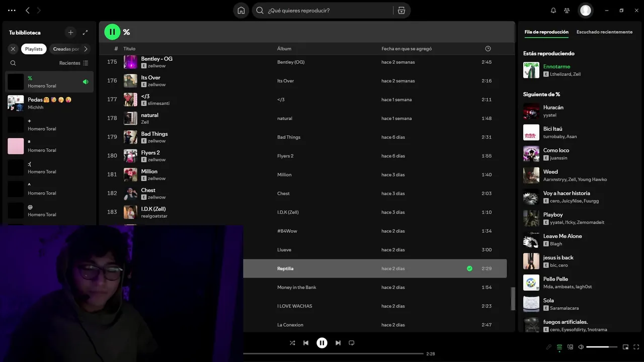Open the 'Pedas' playlist by Michhh
This screenshot has height=362, width=644.
49,103
